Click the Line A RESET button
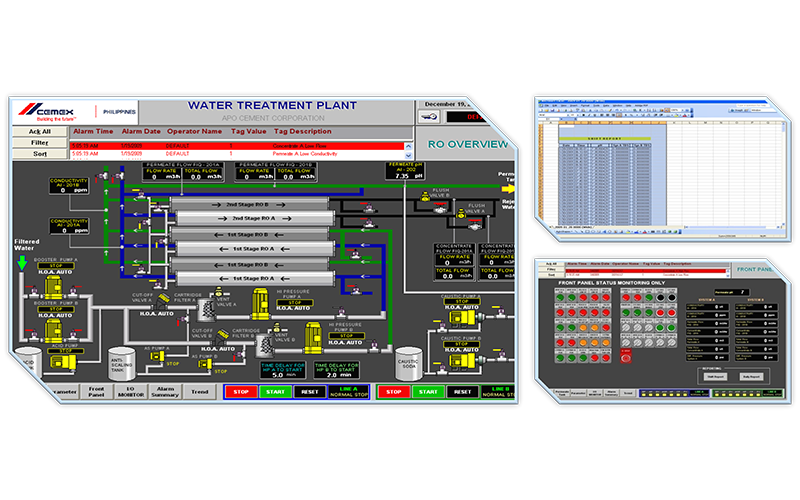The height and width of the screenshot is (500, 800). pyautogui.click(x=309, y=392)
